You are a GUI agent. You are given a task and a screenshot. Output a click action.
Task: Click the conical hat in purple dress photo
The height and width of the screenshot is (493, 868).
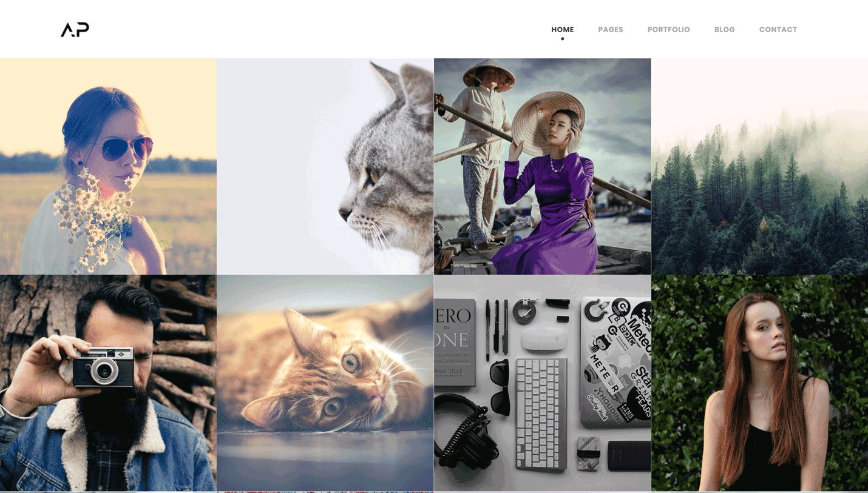pos(548,123)
